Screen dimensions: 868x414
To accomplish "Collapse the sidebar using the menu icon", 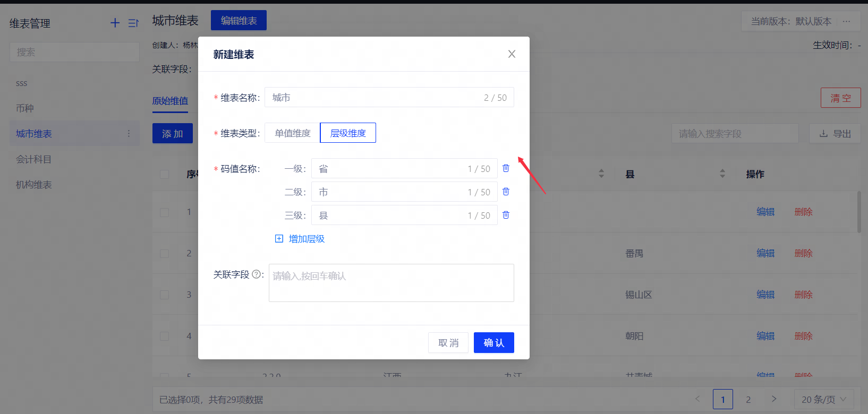I will tap(133, 23).
